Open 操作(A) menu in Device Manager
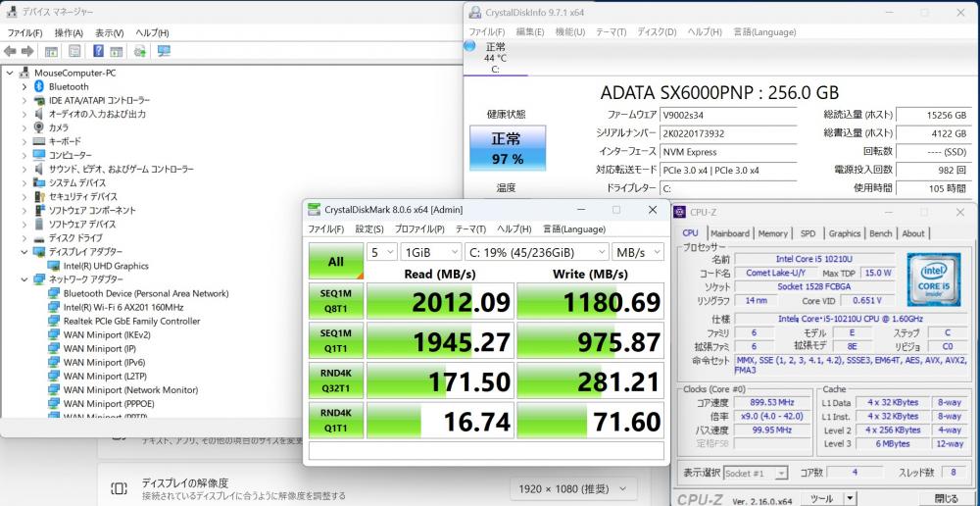 tap(69, 32)
